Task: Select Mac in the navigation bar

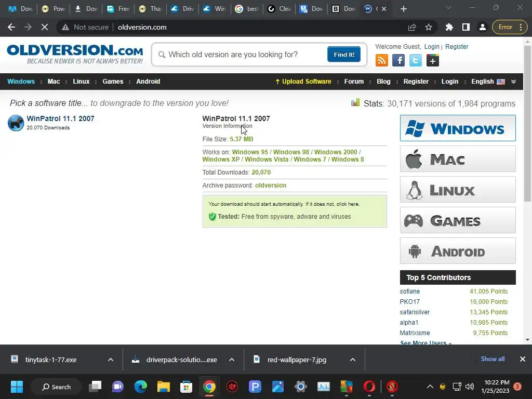Action: [54, 82]
